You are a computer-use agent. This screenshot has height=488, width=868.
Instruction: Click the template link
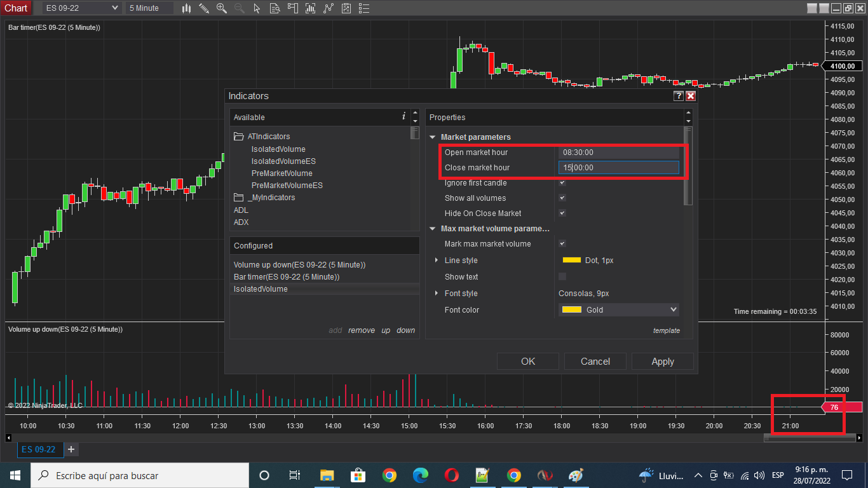(667, 330)
